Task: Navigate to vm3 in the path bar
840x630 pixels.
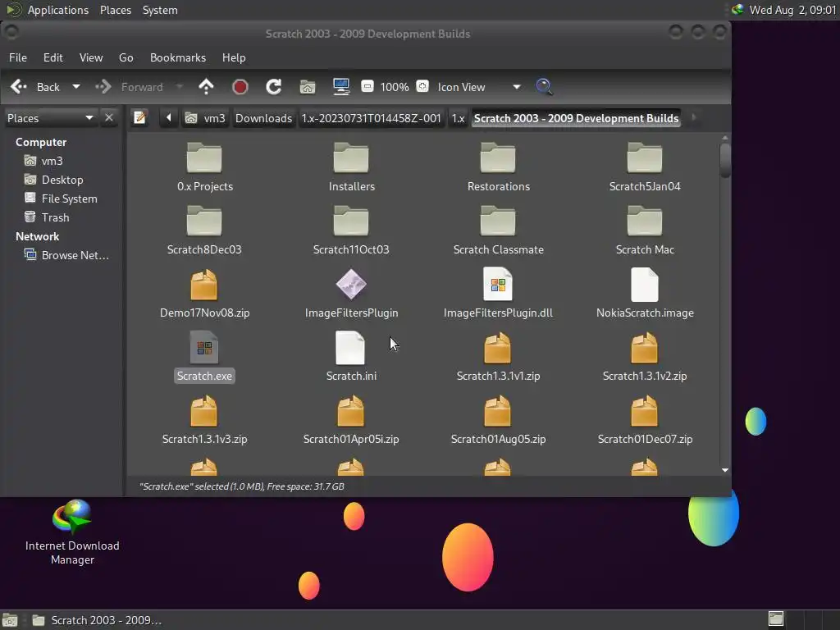Action: [x=206, y=118]
